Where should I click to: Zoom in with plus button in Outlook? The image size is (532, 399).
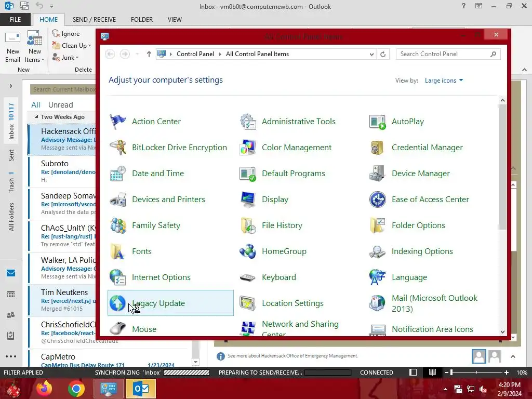(507, 373)
